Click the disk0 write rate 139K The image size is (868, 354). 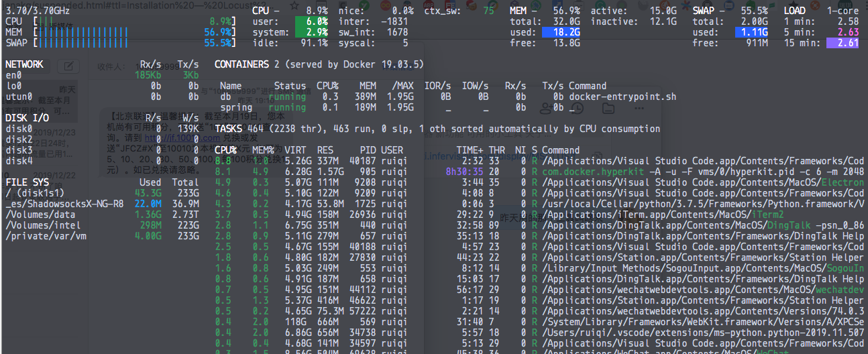click(188, 129)
